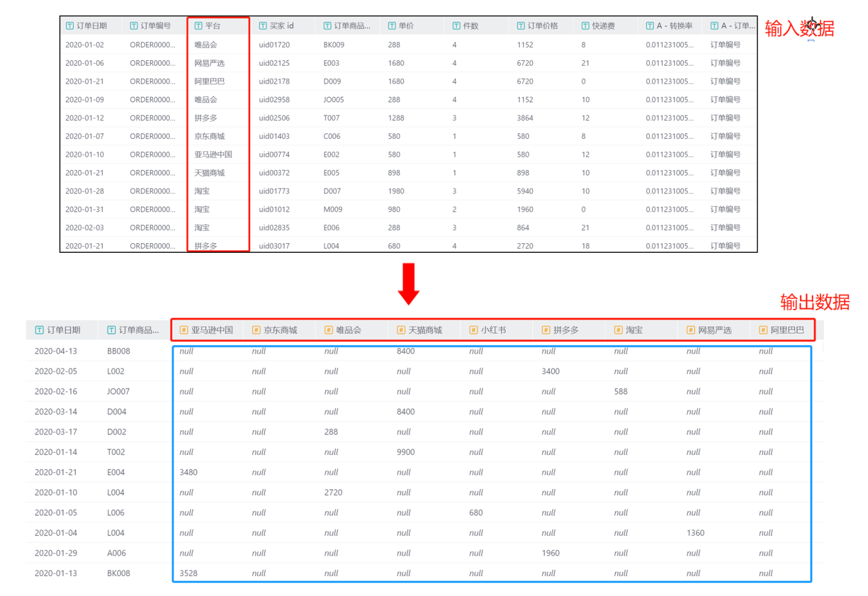Click the type icon beside 平台 header
This screenshot has height=596, width=868.
pos(198,26)
